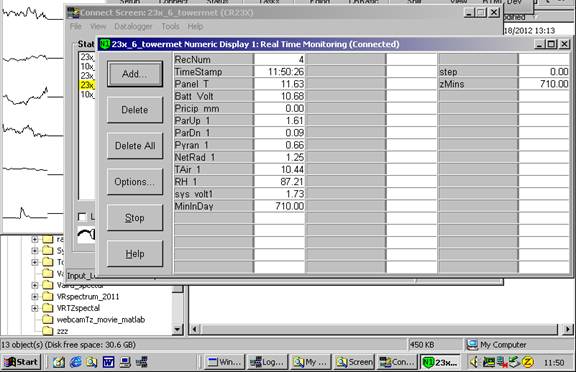The height and width of the screenshot is (372, 576).
Task: Click Panel_T value 11.63
Action: pyautogui.click(x=279, y=84)
